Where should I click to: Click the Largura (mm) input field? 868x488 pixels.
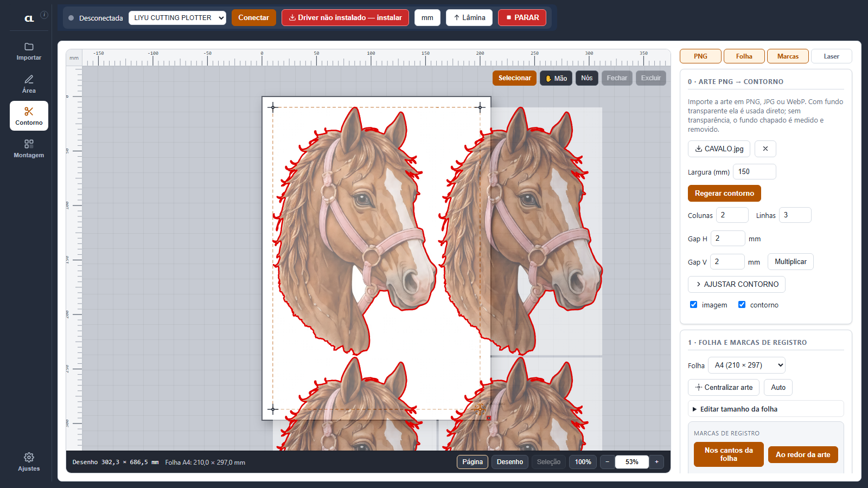(x=754, y=171)
